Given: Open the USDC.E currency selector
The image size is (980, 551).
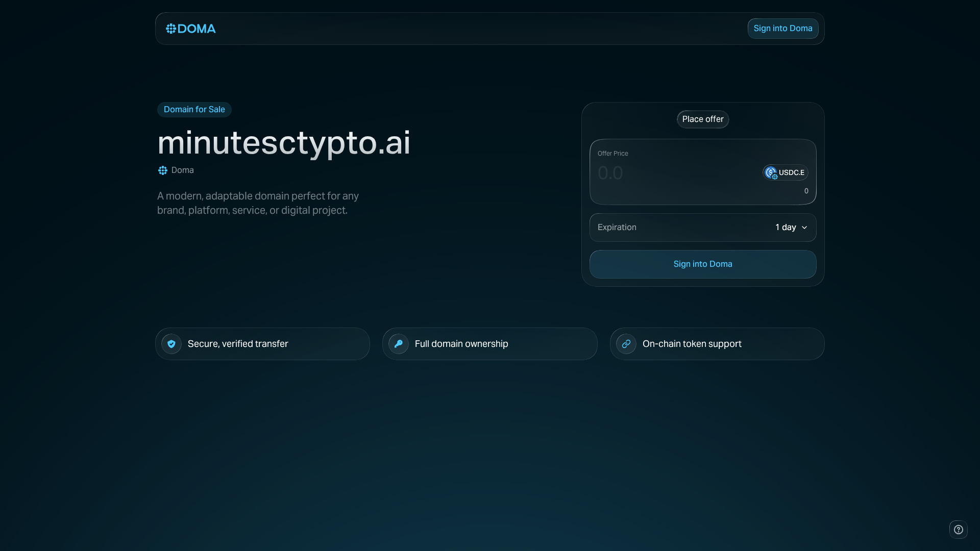Looking at the screenshot, I should (x=786, y=172).
